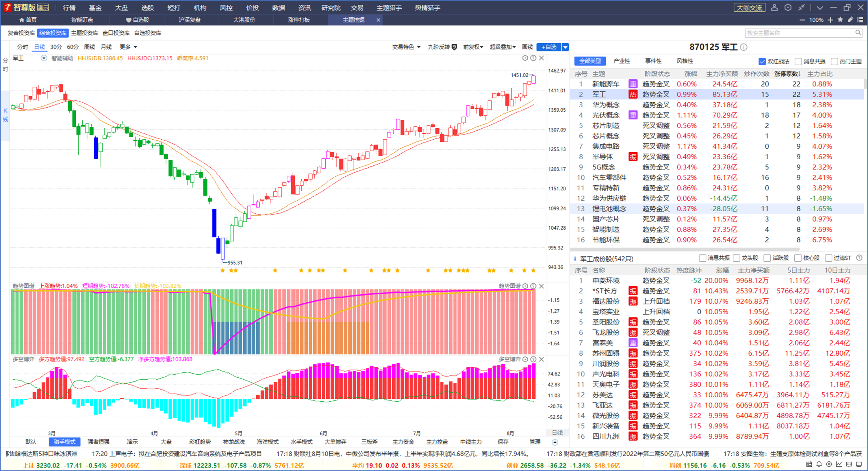Screen dimensions: 868x471
Task: Open the 舆情猎手 menu
Action: tap(427, 8)
